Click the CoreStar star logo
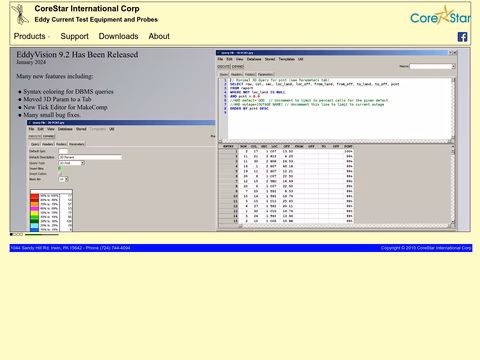This screenshot has height=360, width=480. point(441,15)
